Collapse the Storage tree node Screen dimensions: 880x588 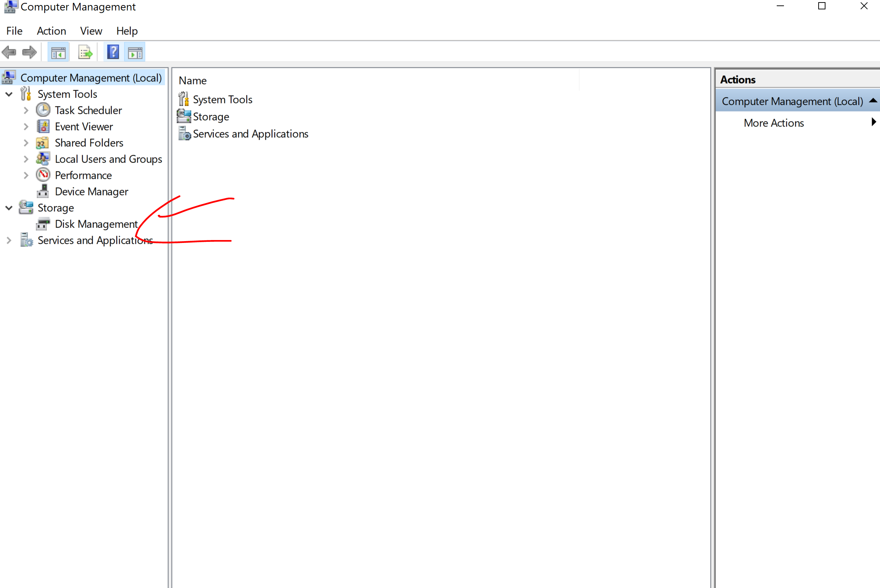(x=9, y=208)
